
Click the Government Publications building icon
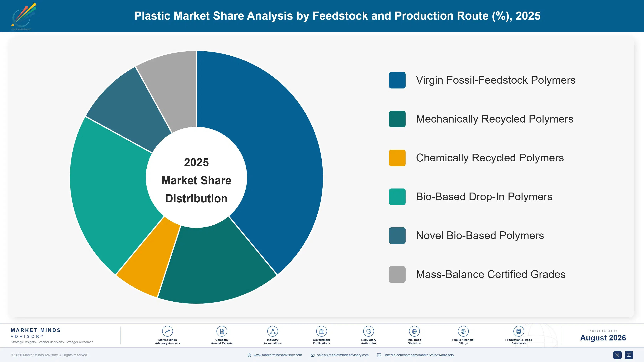[x=321, y=331]
